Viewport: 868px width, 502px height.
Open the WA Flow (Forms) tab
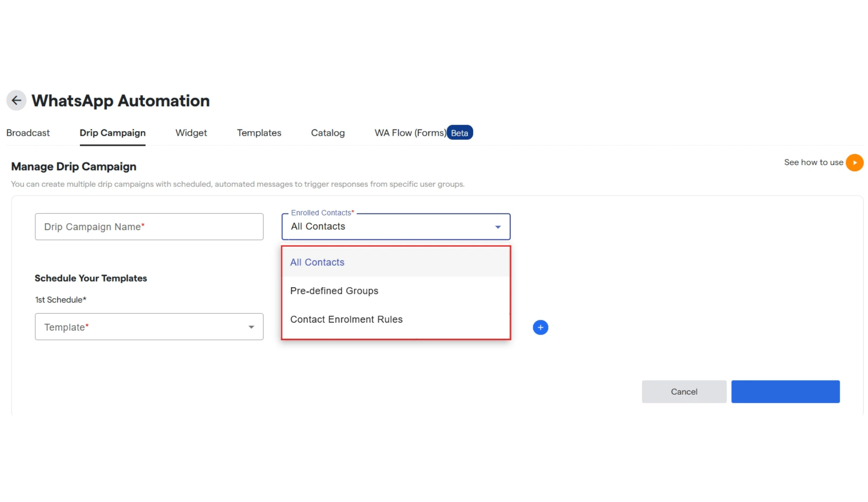[x=410, y=133]
